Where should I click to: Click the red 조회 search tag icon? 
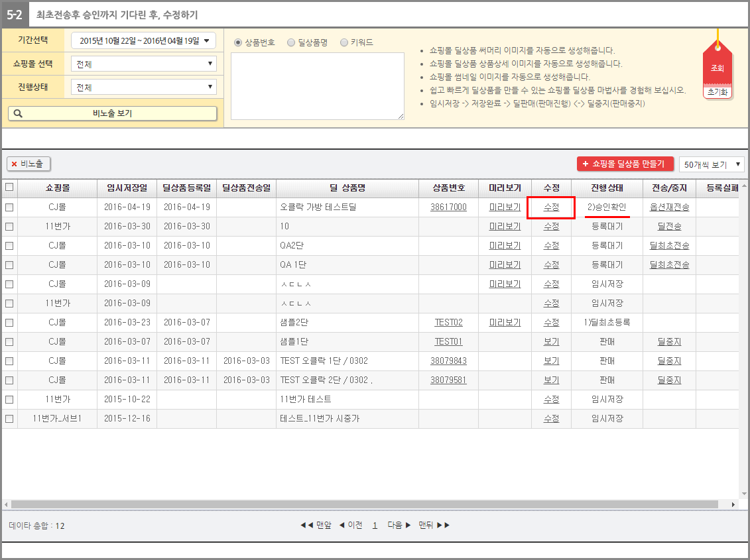(717, 68)
